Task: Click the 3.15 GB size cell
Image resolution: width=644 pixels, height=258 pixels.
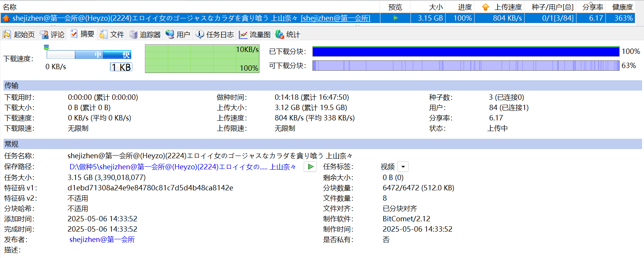Action: point(430,18)
